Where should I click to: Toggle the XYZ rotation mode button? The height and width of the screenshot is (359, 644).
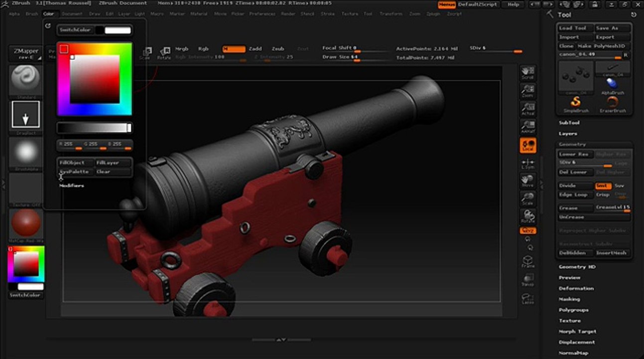tap(527, 231)
